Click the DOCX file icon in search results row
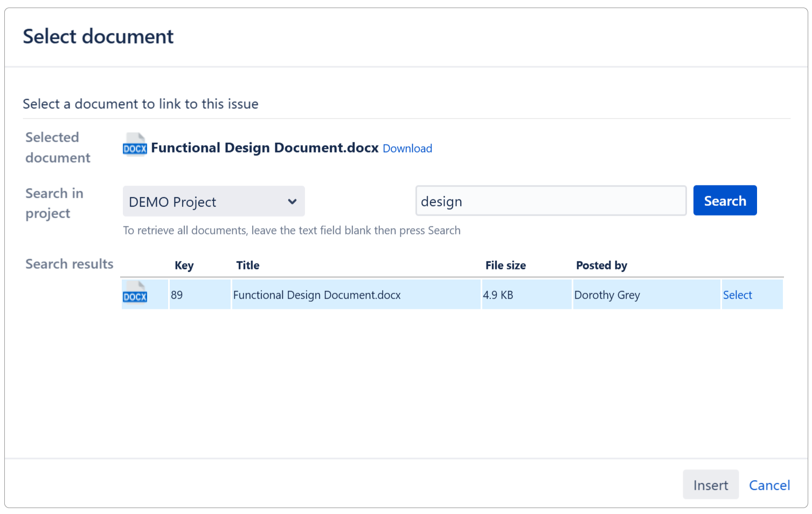 (x=134, y=294)
